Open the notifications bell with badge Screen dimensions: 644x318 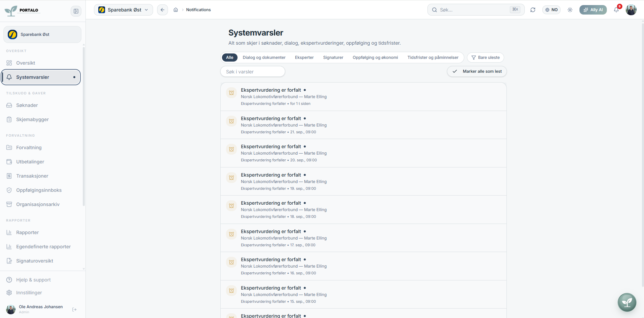point(616,10)
